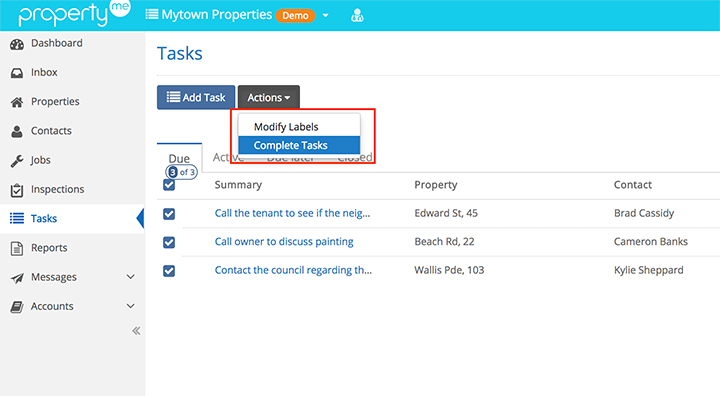Uncheck the Call owner painting task checkbox

[169, 242]
